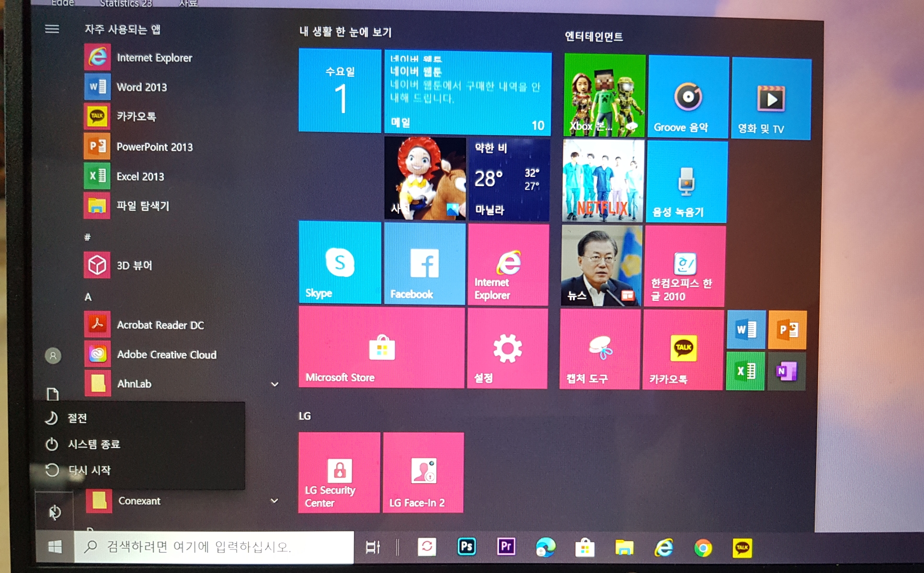Jump to apps via the # letter header
This screenshot has width=924, height=573.
pos(87,237)
